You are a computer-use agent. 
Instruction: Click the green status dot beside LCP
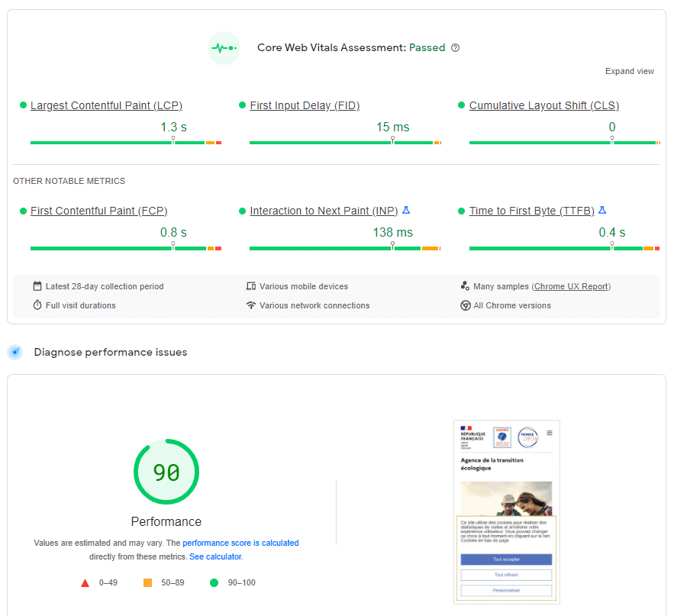click(23, 105)
